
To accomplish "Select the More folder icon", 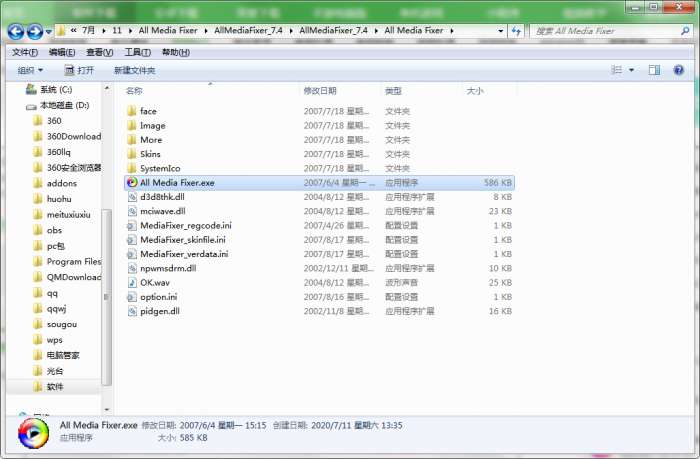I will coord(132,140).
